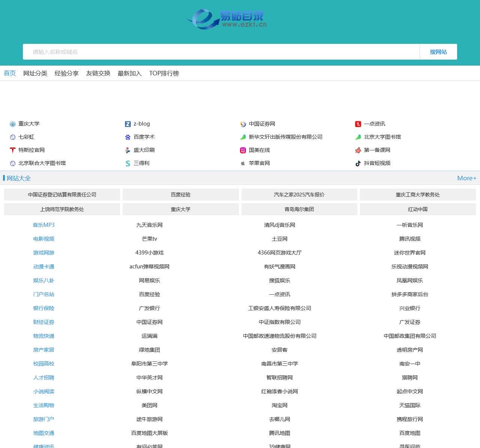Image resolution: width=480 pixels, height=448 pixels.
Task: Click More+ in the 网站大全 header
Action: 466,178
